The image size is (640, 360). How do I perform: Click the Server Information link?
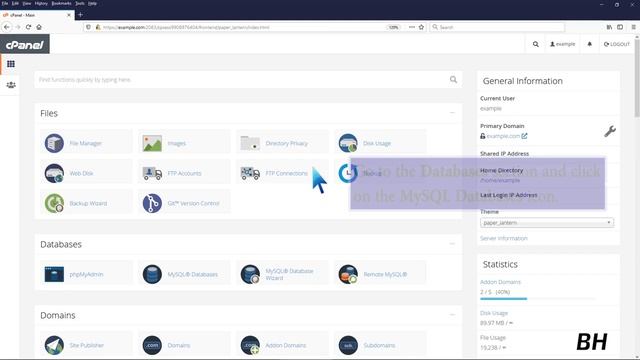click(504, 238)
